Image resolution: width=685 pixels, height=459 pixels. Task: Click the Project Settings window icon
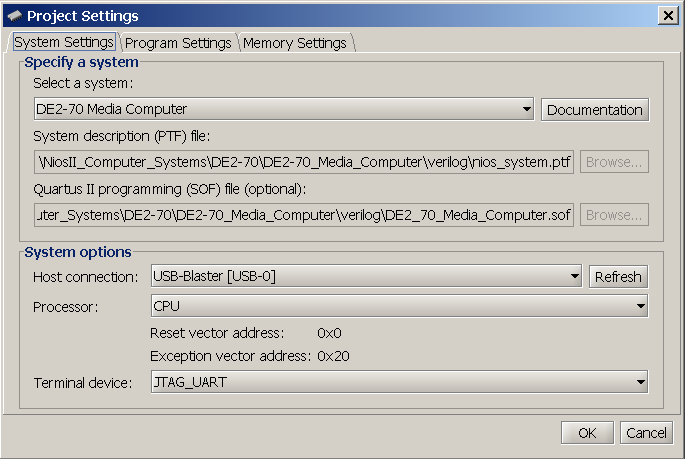(x=14, y=16)
